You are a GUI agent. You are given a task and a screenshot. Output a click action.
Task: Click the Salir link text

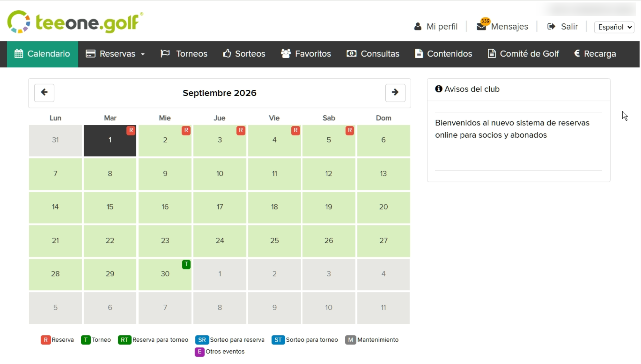pos(569,27)
